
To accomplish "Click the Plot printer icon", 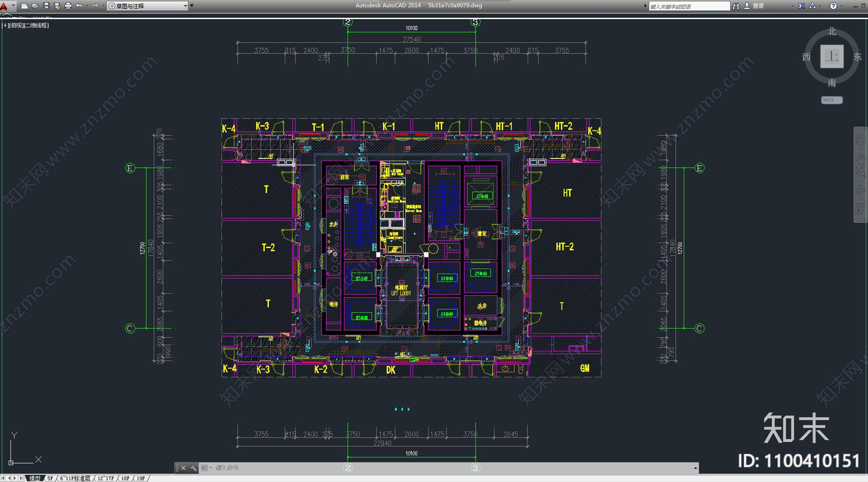I will point(68,6).
